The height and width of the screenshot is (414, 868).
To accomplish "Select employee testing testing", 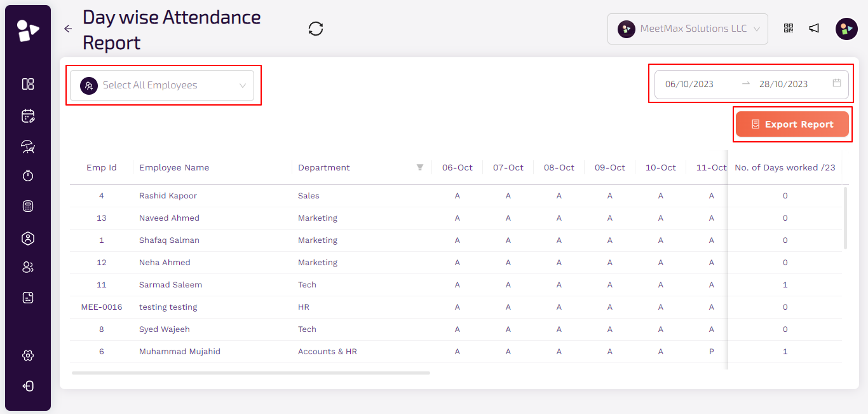I will (168, 307).
